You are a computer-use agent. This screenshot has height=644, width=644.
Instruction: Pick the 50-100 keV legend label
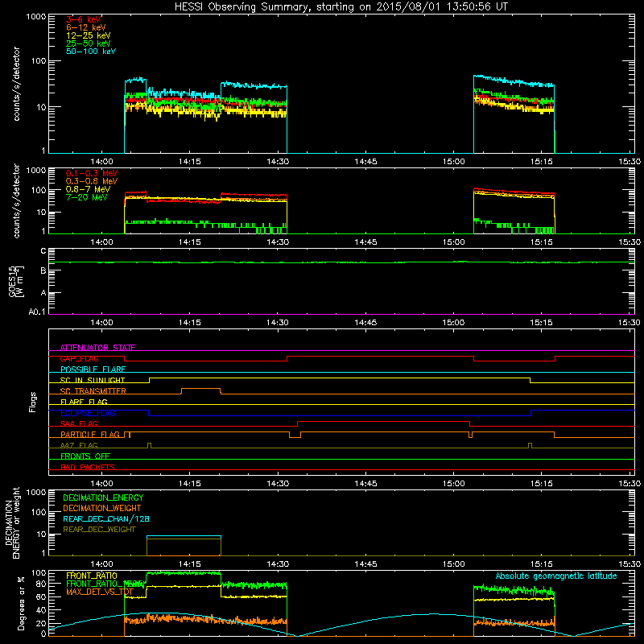click(x=91, y=52)
